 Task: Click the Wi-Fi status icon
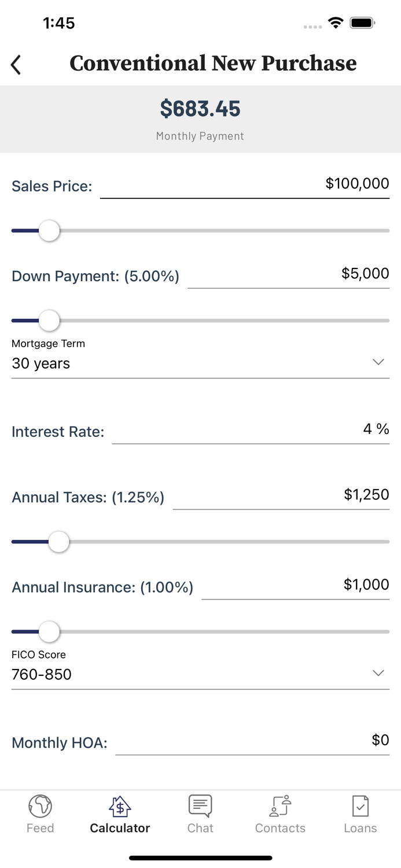coord(336,23)
